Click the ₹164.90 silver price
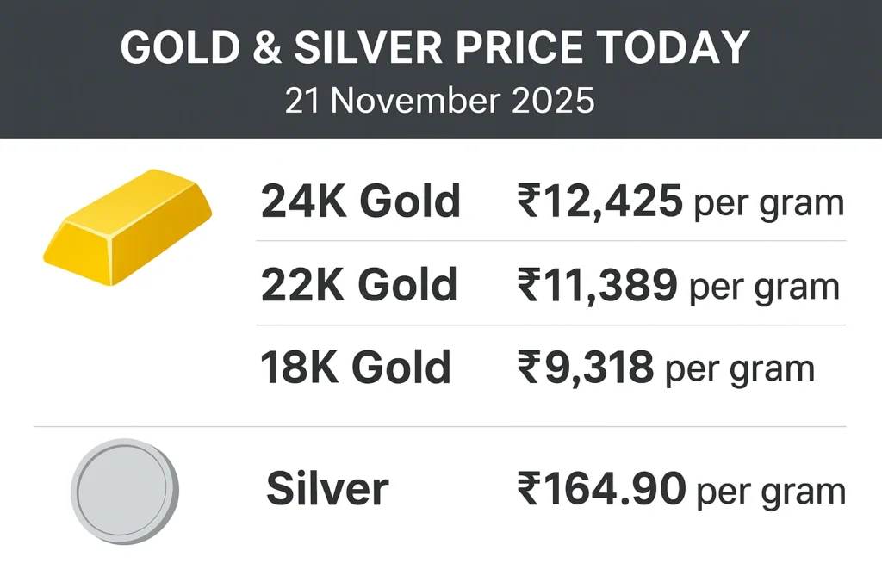882x588 pixels. coord(601,490)
